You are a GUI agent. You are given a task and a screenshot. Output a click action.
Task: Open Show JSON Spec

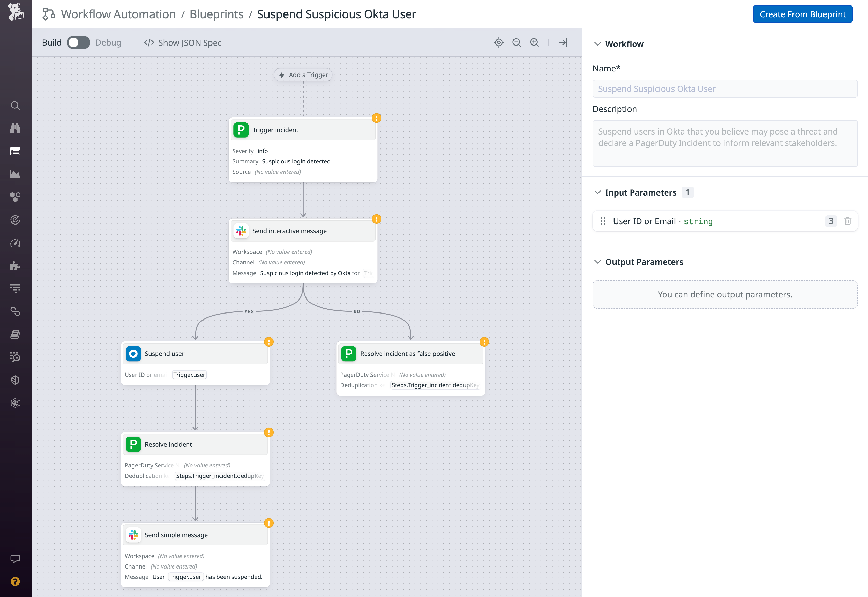pos(183,43)
